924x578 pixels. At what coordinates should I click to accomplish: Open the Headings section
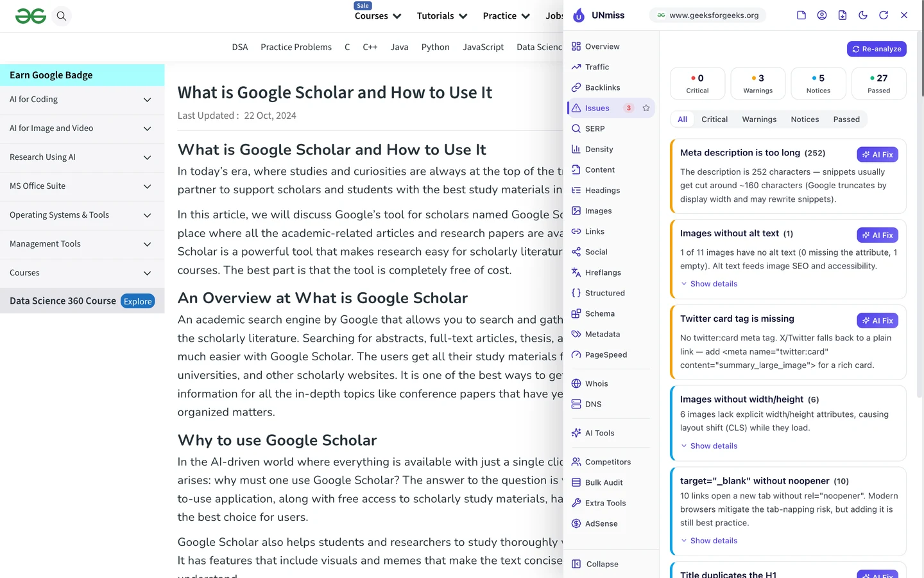[x=611, y=190]
